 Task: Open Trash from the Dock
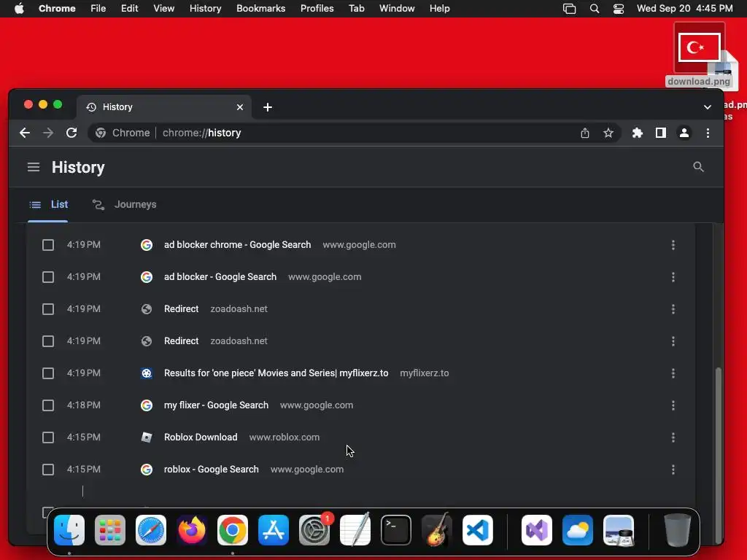(x=678, y=530)
